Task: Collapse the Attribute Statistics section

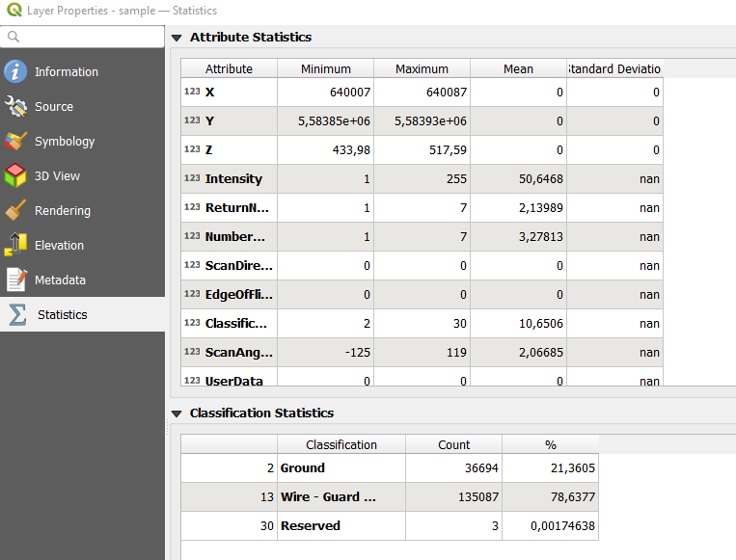Action: tap(177, 38)
